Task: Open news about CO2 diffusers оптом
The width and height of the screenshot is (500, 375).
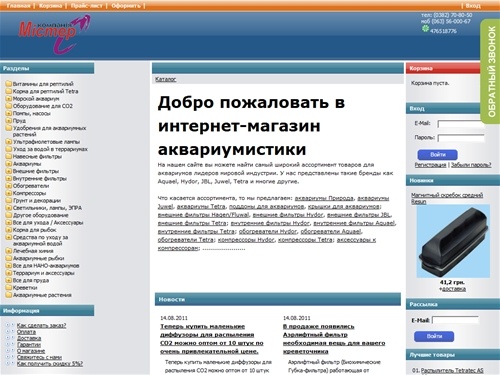Action: point(212,339)
